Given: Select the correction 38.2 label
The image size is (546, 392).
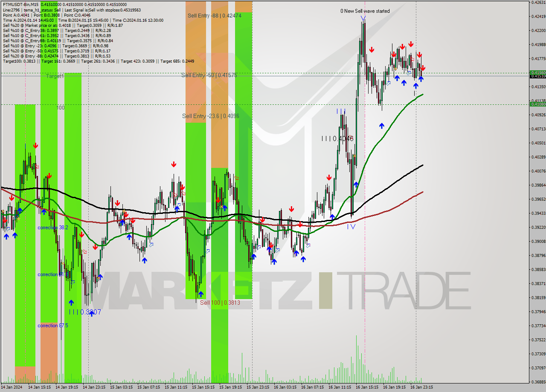Looking at the screenshot, I should coord(53,228).
